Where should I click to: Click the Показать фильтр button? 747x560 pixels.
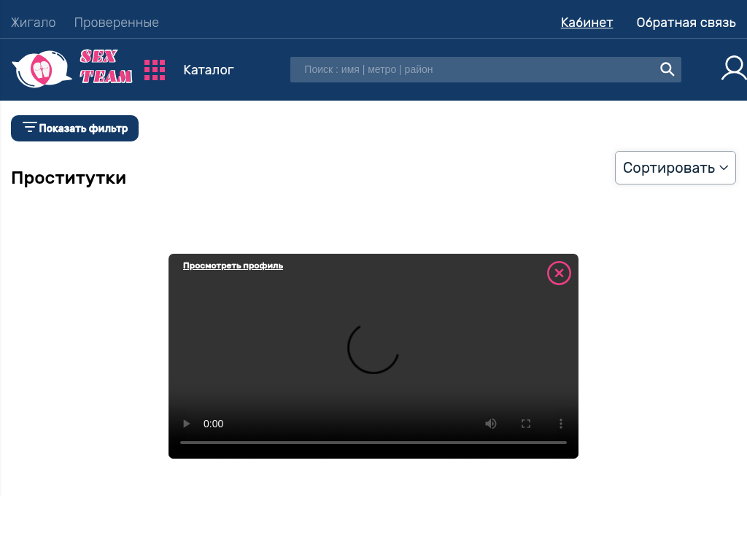[75, 128]
